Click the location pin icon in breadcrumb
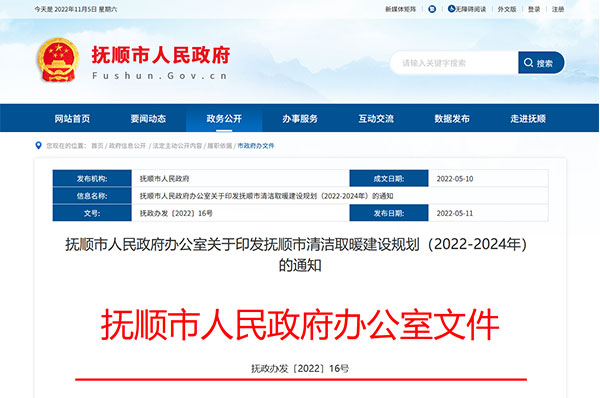600x398 pixels. [38, 145]
